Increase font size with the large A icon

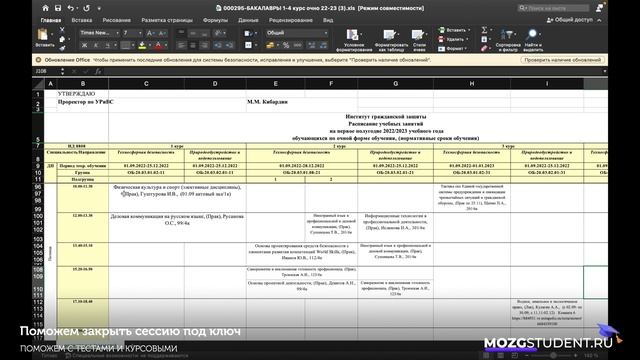click(x=150, y=33)
